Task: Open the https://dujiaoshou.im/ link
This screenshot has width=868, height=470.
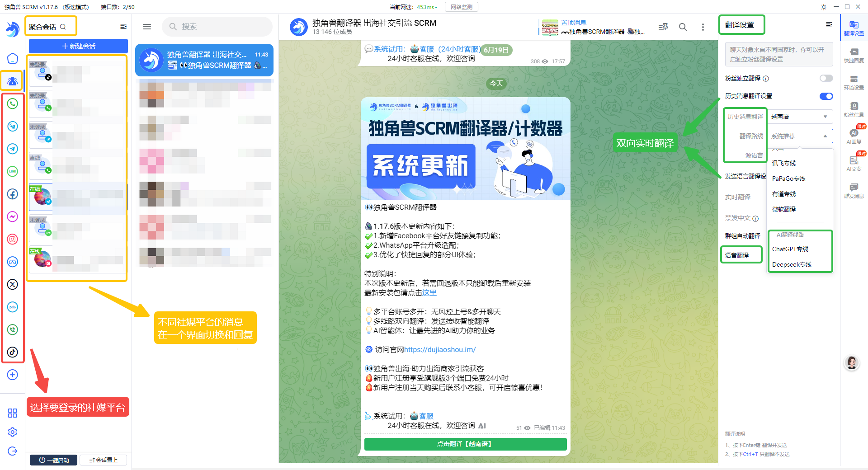Action: (x=440, y=349)
